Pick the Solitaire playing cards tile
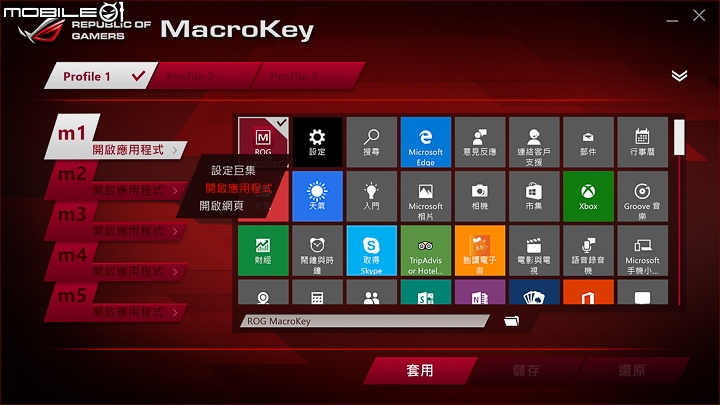Screen dimensions: 720x405 point(534,292)
